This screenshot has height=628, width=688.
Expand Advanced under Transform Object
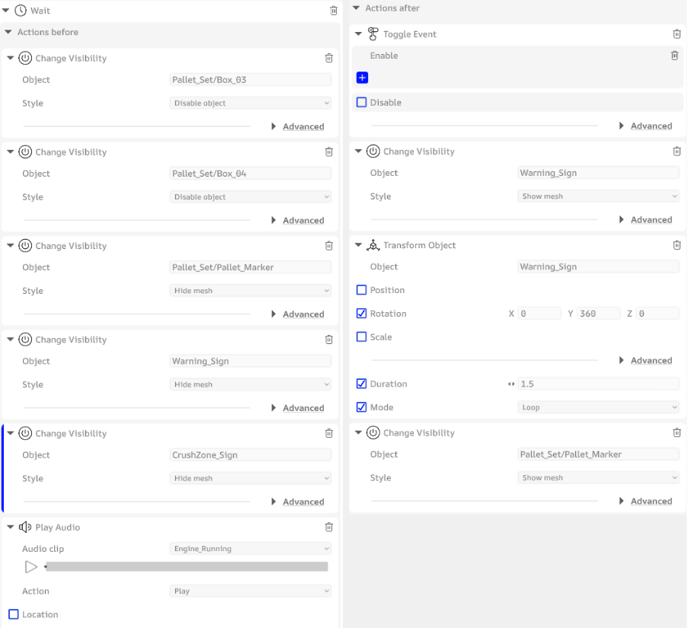pyautogui.click(x=645, y=361)
